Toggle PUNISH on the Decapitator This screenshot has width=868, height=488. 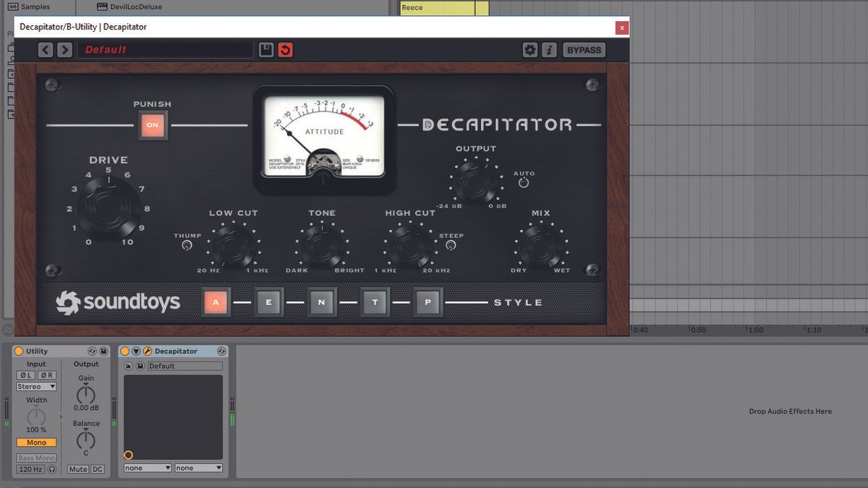(x=153, y=124)
